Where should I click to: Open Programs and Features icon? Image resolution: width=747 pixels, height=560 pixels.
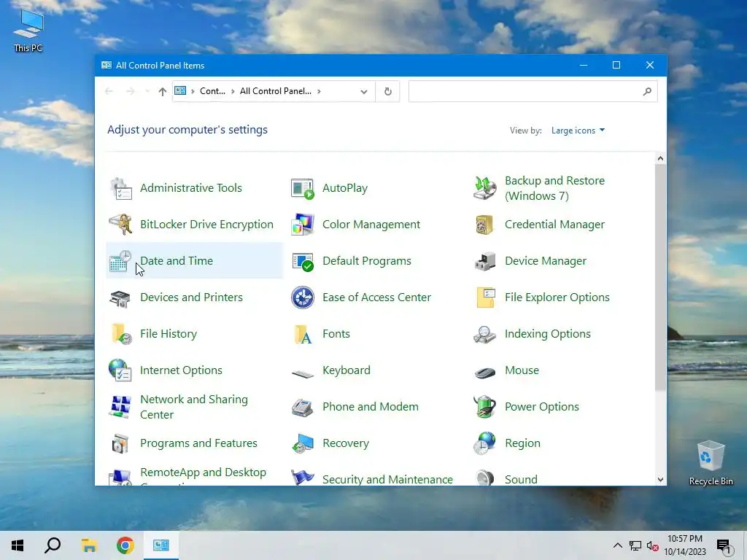(x=120, y=443)
